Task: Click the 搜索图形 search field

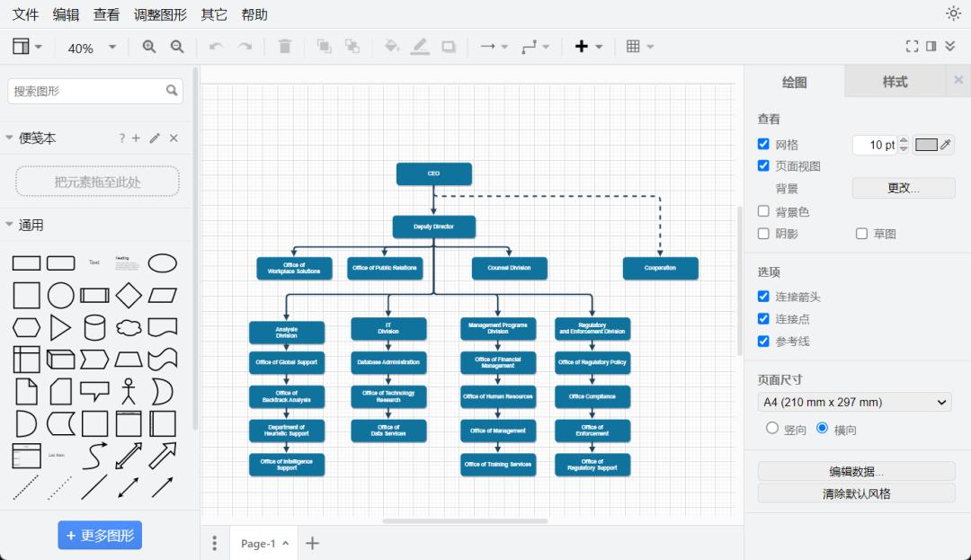Action: [x=86, y=91]
